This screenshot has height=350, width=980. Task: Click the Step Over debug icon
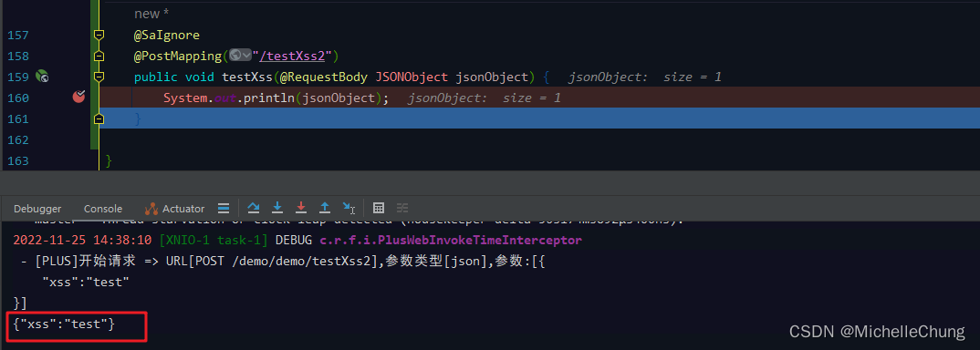coord(253,208)
